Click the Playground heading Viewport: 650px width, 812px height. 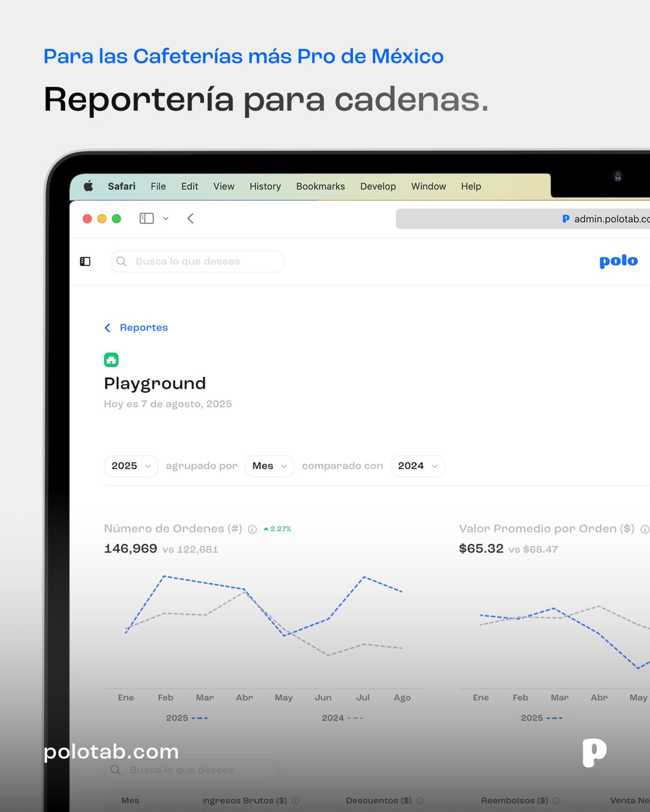click(x=155, y=384)
